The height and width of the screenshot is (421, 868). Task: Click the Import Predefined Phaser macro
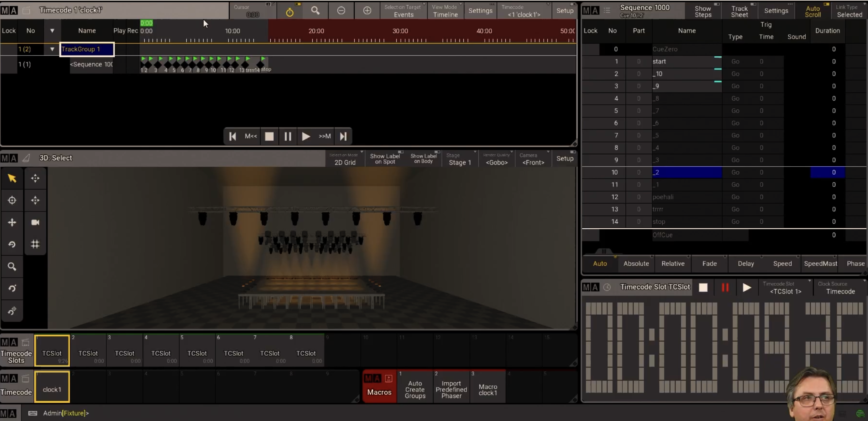451,389
